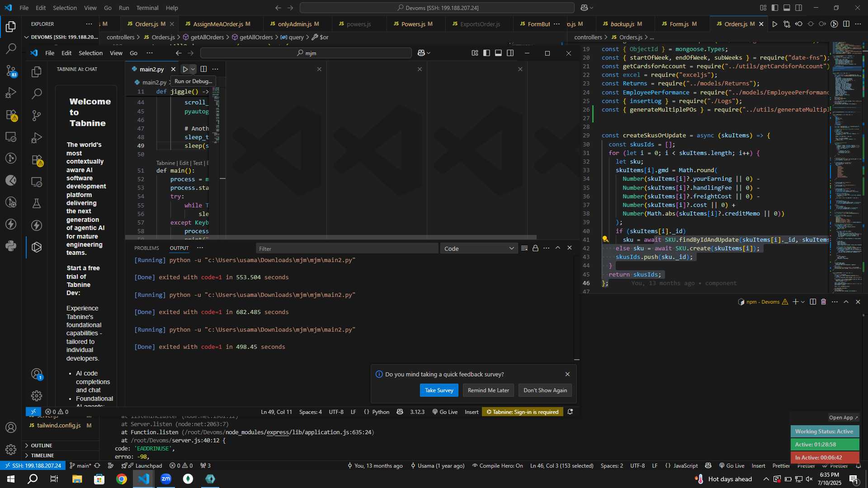The height and width of the screenshot is (488, 868).
Task: Open Terminal menu in Devoms menu bar
Action: coord(147,8)
